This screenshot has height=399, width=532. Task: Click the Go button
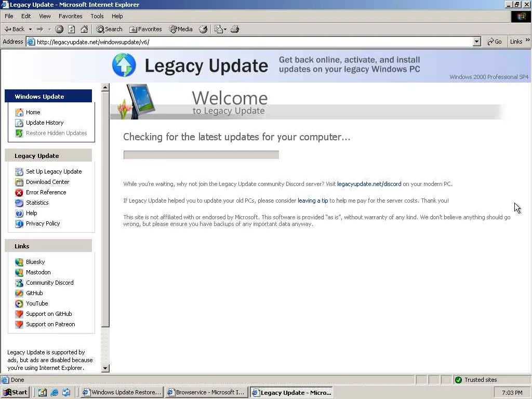pos(495,42)
